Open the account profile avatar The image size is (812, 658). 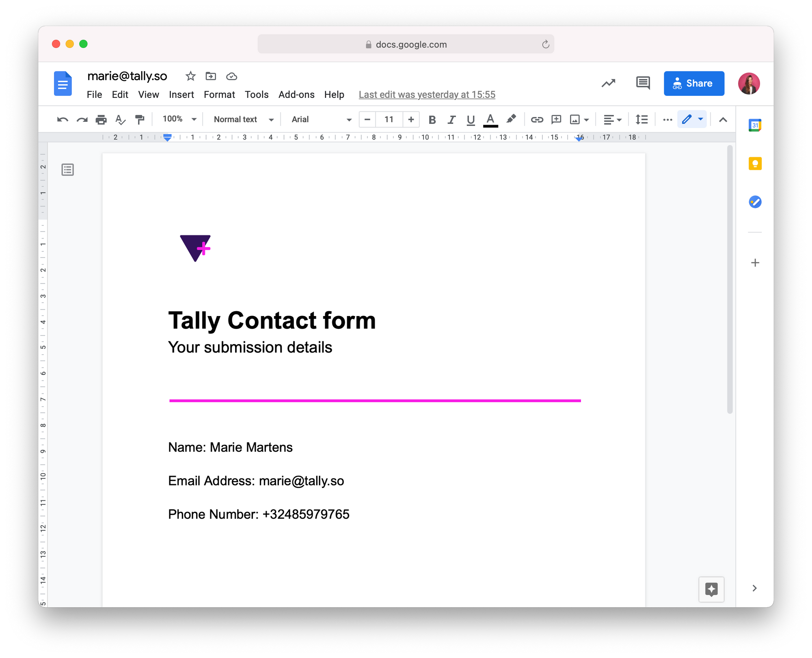point(749,83)
